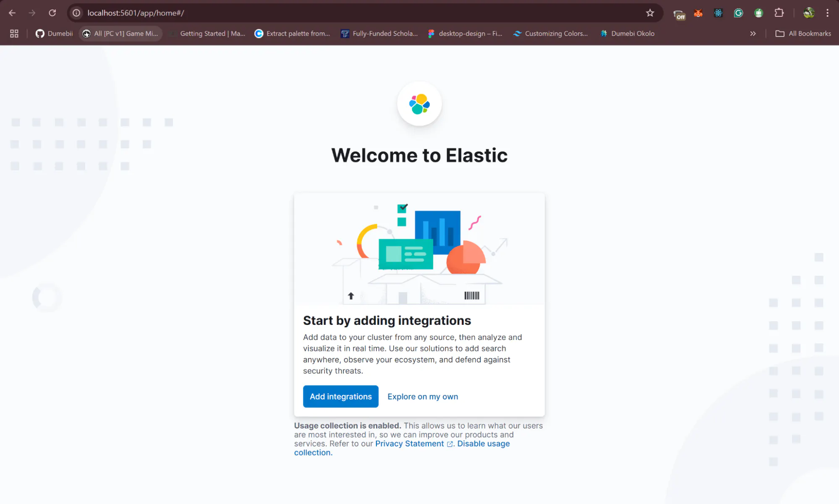Reload the page with refresh icon
This screenshot has height=504, width=839.
tap(52, 13)
